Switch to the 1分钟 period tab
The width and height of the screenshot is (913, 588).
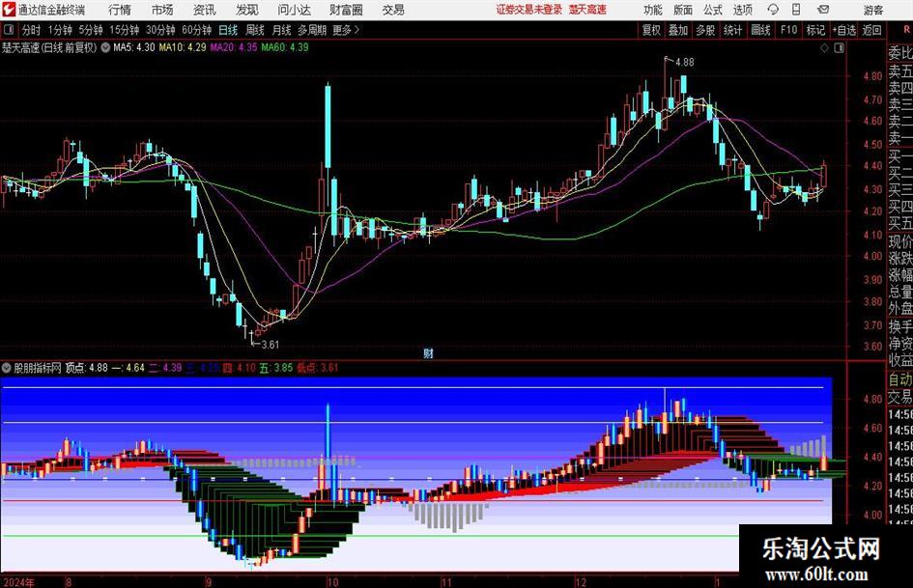pos(60,30)
